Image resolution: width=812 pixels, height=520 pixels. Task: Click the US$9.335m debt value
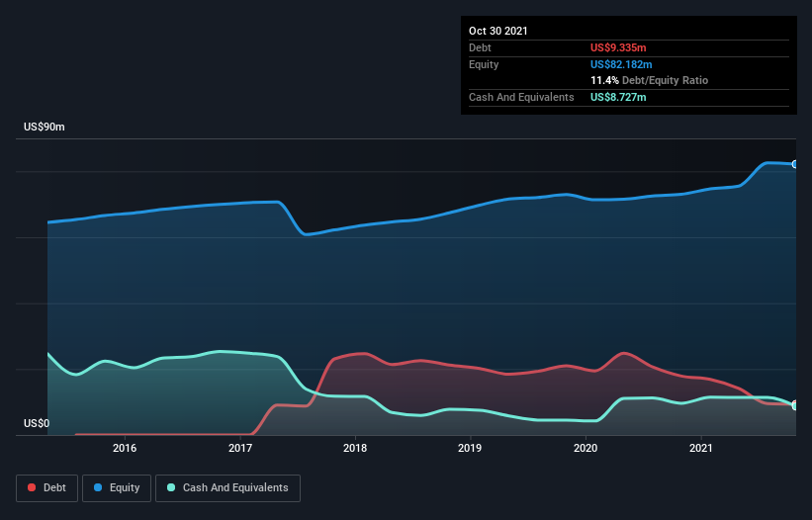click(x=618, y=47)
